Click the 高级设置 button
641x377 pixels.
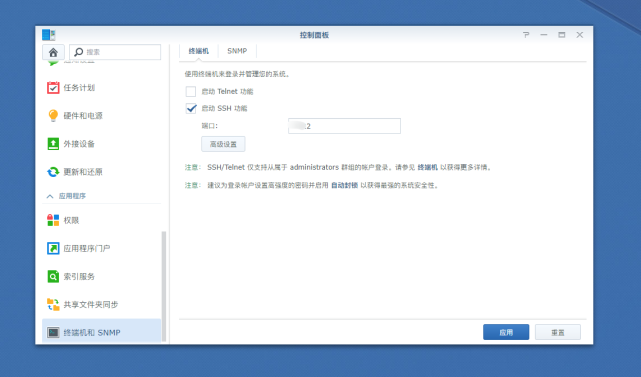(x=223, y=144)
